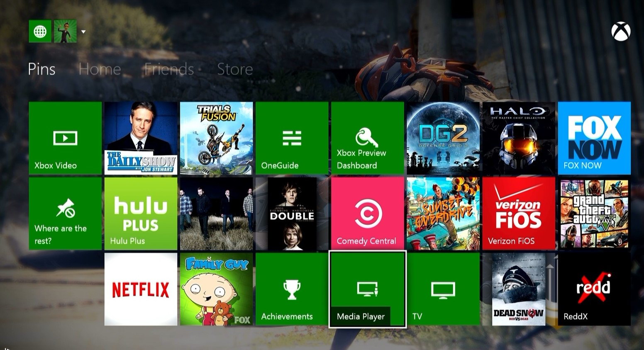Viewport: 644px width, 350px height.
Task: Open the Family Guy tile
Action: coord(216,289)
